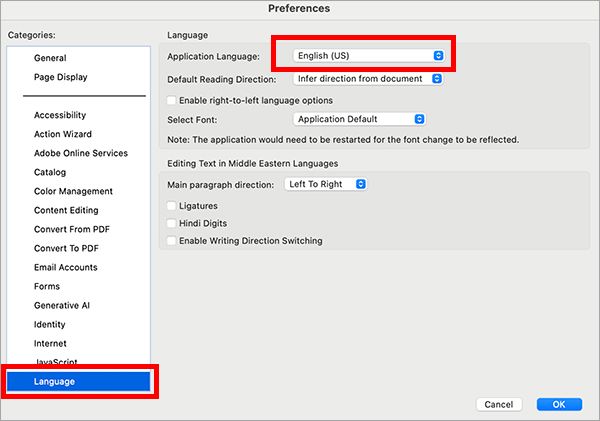Select Email Accounts in the list
The image size is (600, 421).
pos(65,267)
